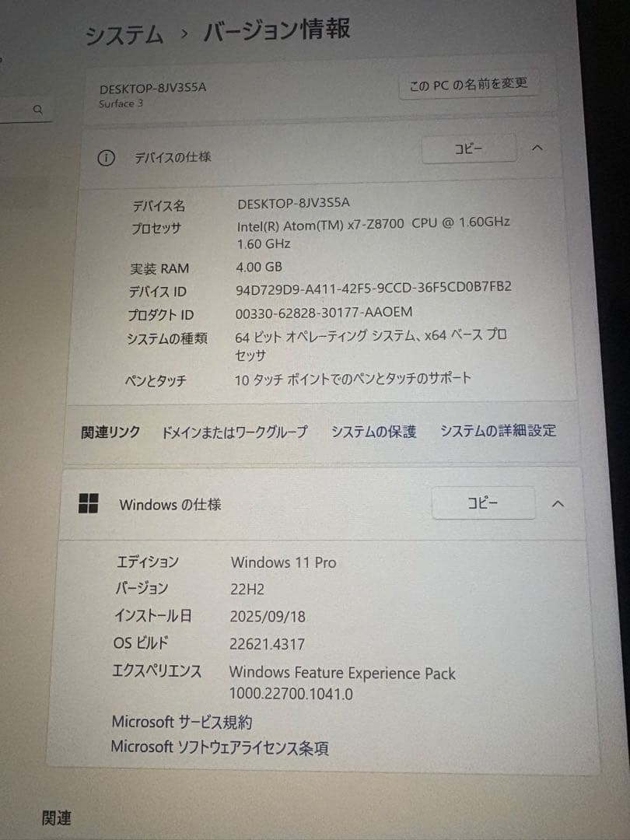
Task: Select the 4.00 GB RAM value
Action: click(259, 267)
